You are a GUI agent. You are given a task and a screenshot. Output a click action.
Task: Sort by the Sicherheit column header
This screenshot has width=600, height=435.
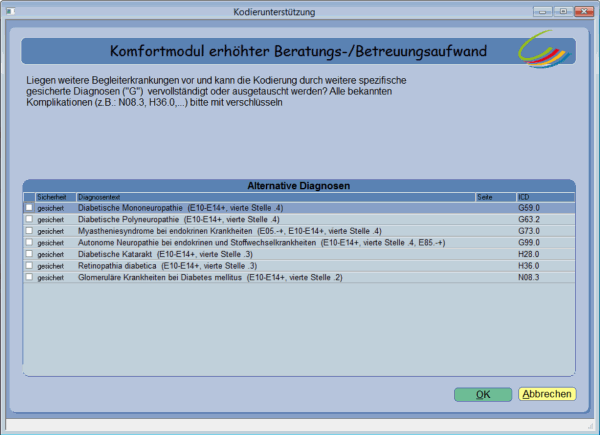(x=55, y=197)
